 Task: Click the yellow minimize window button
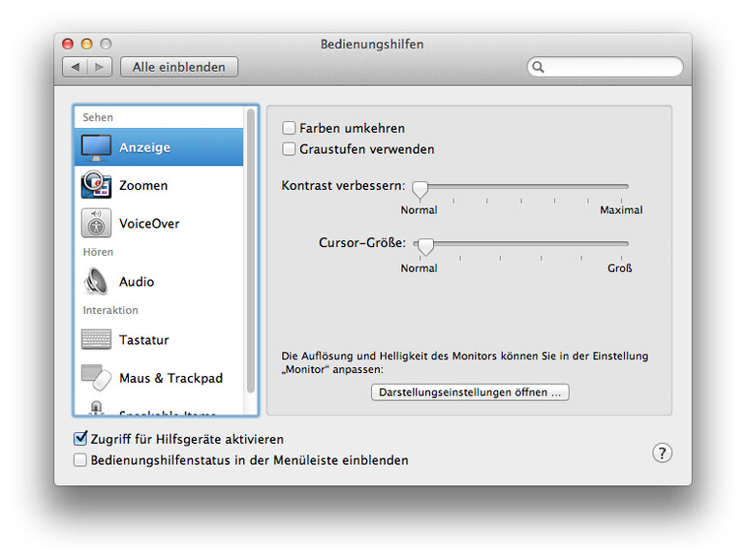pyautogui.click(x=86, y=44)
